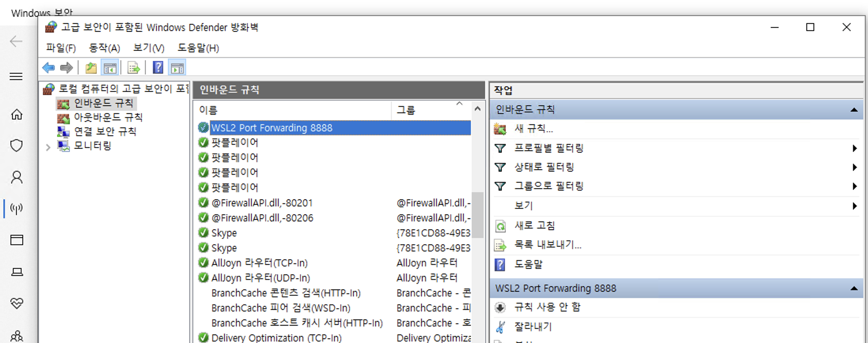This screenshot has width=868, height=343.
Task: Click the 규칙 사용 안 함 down-arrow icon
Action: pyautogui.click(x=500, y=307)
